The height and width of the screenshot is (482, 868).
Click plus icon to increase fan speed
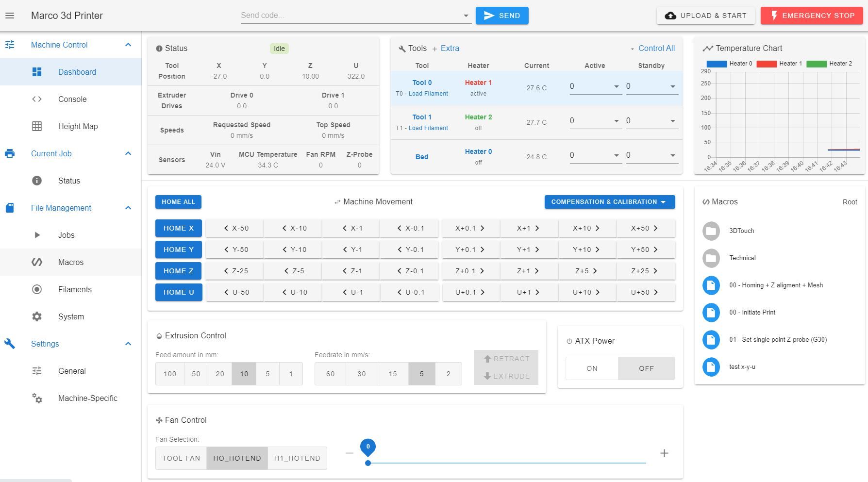tap(664, 453)
